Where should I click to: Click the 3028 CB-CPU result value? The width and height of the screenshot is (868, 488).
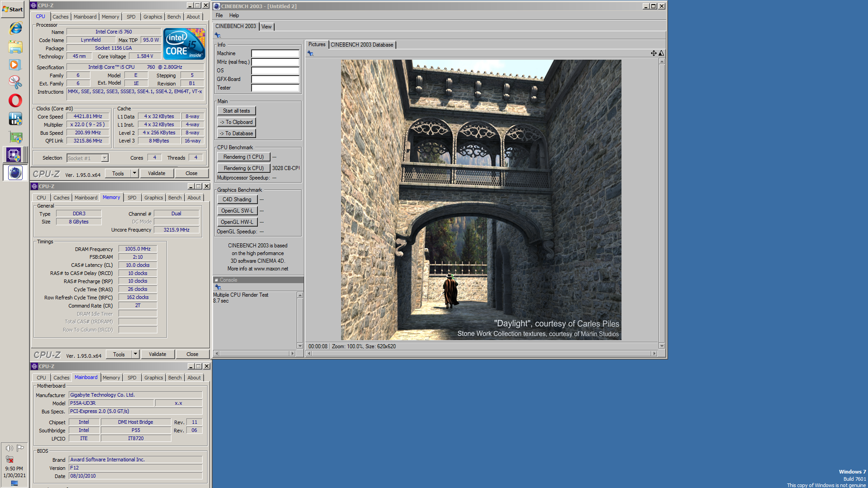[286, 168]
